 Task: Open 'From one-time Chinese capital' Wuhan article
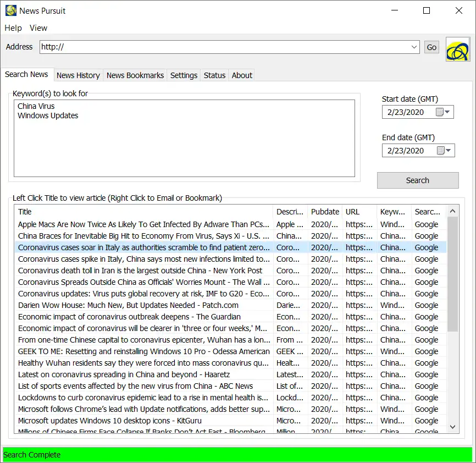click(143, 340)
